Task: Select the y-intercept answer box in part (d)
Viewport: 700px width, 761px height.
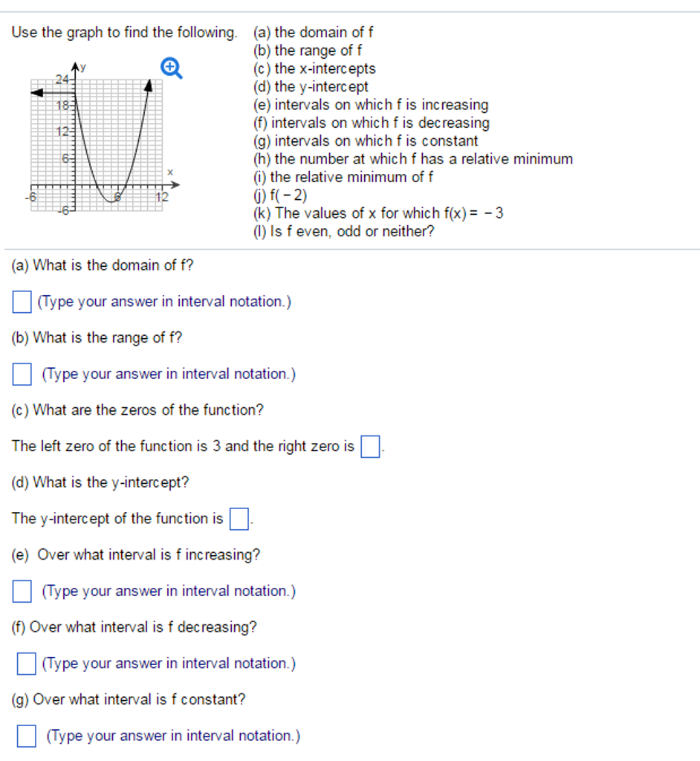Action: coord(239,519)
